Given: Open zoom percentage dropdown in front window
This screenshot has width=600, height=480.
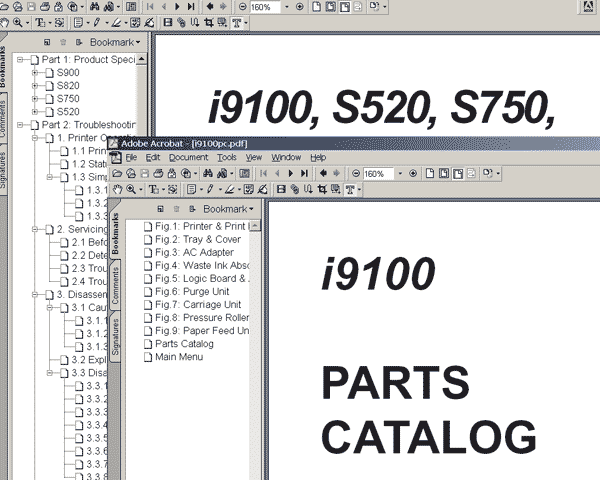Looking at the screenshot, I should (400, 174).
